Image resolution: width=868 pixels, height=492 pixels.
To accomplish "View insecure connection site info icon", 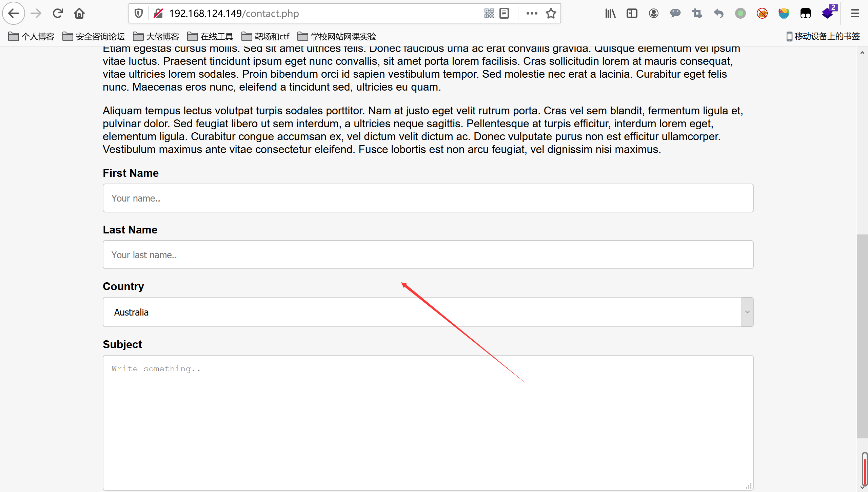I will pos(158,14).
